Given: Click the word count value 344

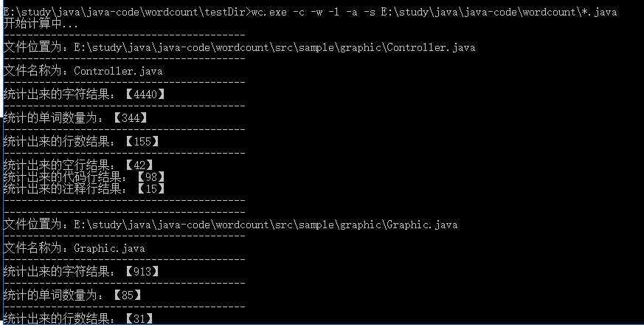Looking at the screenshot, I should [x=130, y=118].
